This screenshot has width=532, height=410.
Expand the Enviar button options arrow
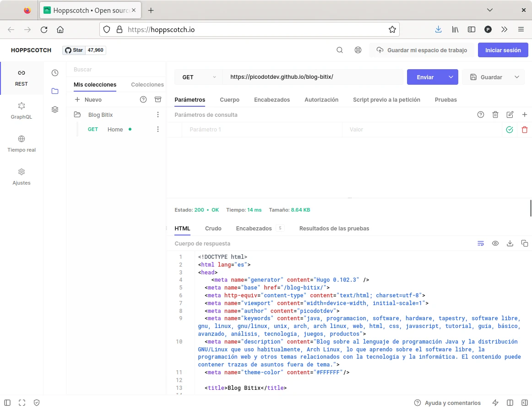click(451, 77)
